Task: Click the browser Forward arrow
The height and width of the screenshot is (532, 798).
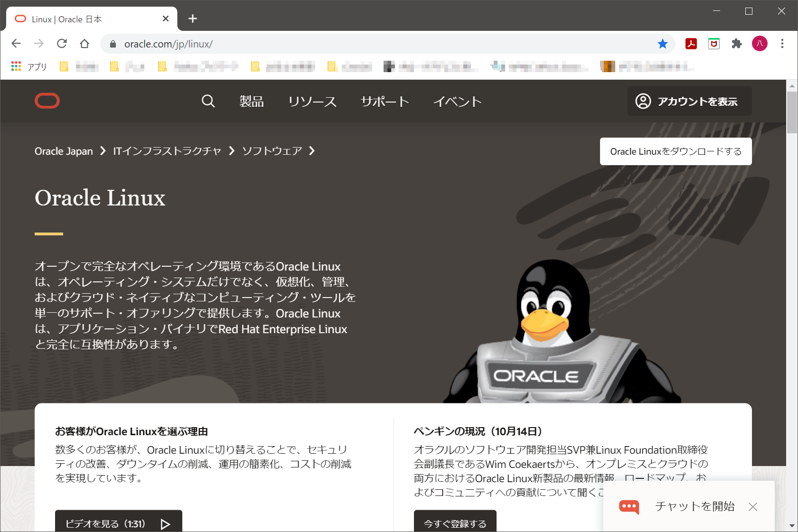Action: click(x=39, y=44)
